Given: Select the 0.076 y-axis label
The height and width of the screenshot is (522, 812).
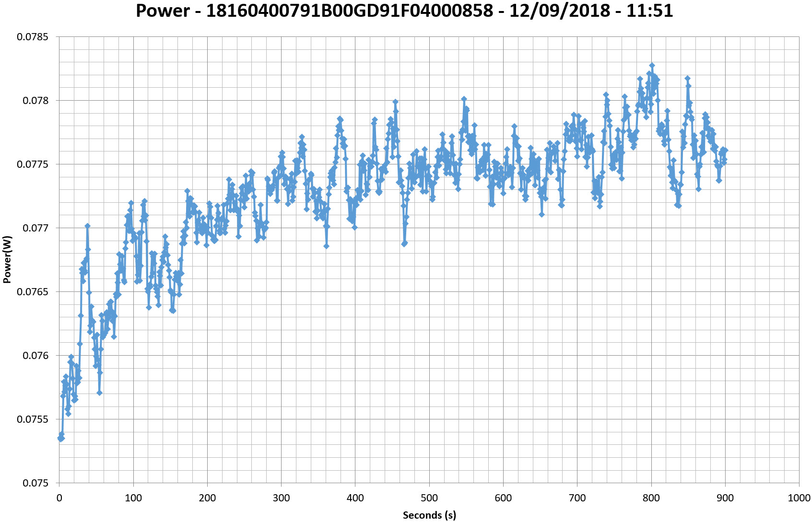Looking at the screenshot, I should click(x=35, y=356).
